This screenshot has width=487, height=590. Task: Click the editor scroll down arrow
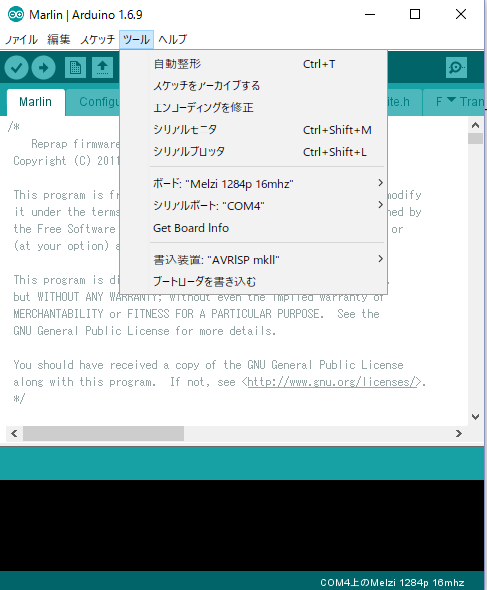[x=476, y=417]
